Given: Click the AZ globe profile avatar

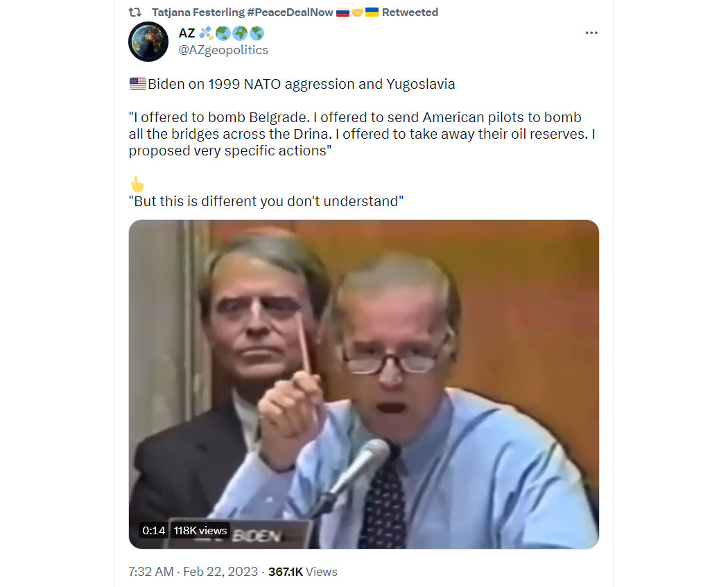Looking at the screenshot, I should 148,42.
